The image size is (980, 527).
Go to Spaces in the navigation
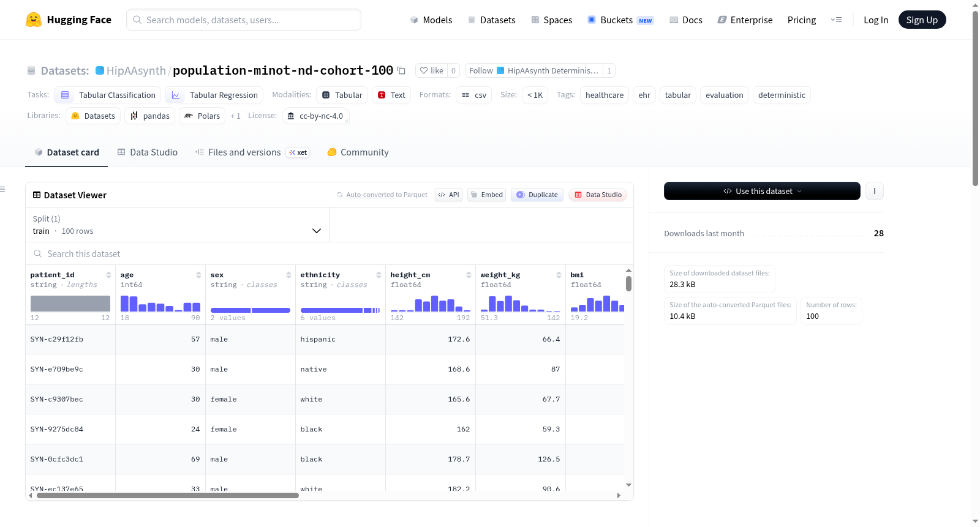(x=551, y=20)
